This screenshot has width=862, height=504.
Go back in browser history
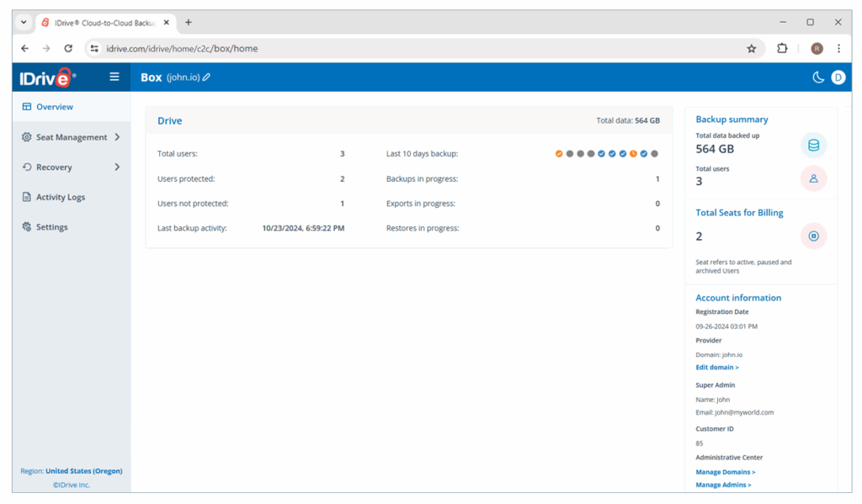tap(24, 48)
